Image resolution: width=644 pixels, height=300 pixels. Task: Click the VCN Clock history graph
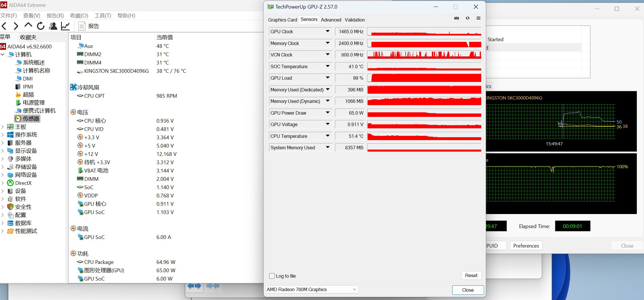(424, 55)
